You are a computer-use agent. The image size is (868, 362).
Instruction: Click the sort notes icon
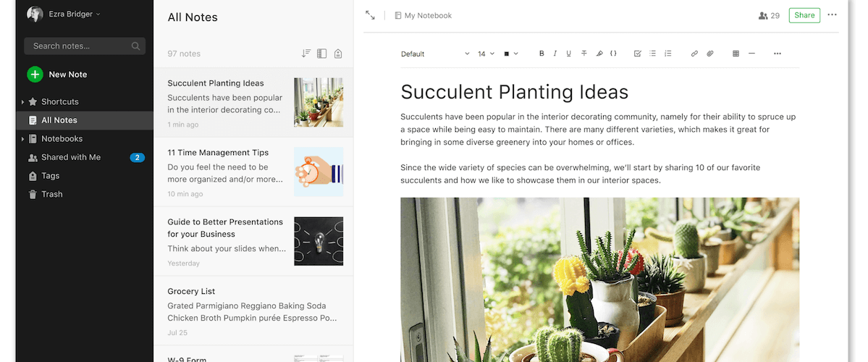point(306,54)
